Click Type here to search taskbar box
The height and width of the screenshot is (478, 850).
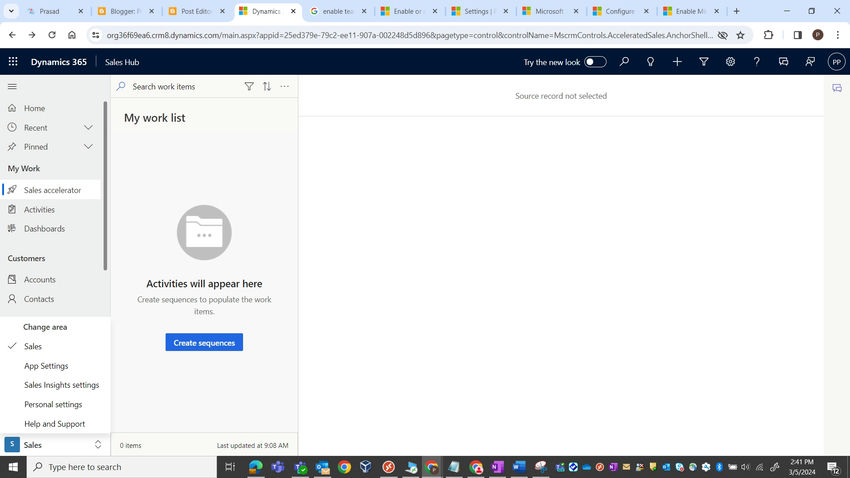tap(121, 467)
